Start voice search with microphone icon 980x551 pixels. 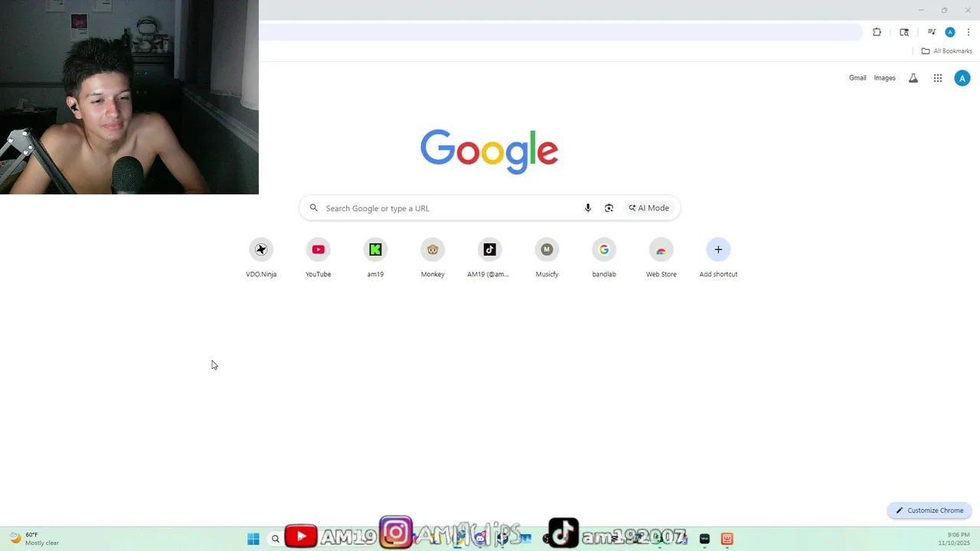pyautogui.click(x=588, y=208)
